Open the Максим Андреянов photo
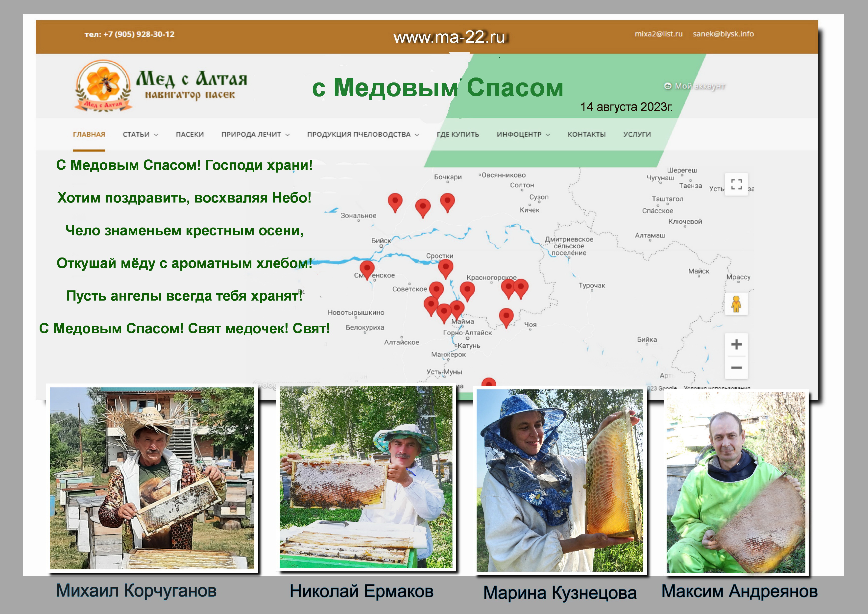868x614 pixels. (x=736, y=482)
